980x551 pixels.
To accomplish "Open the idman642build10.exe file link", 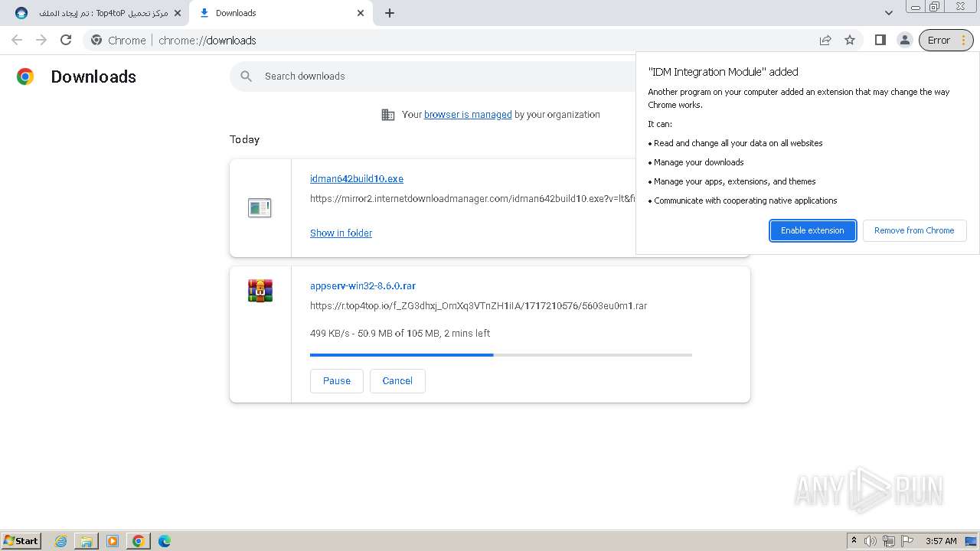I will pos(357,179).
